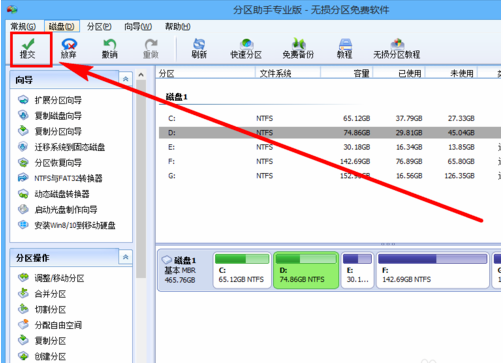Viewport: 503px width, 363px height.
Task: Choose 切割分区 operation
Action: 42,309
